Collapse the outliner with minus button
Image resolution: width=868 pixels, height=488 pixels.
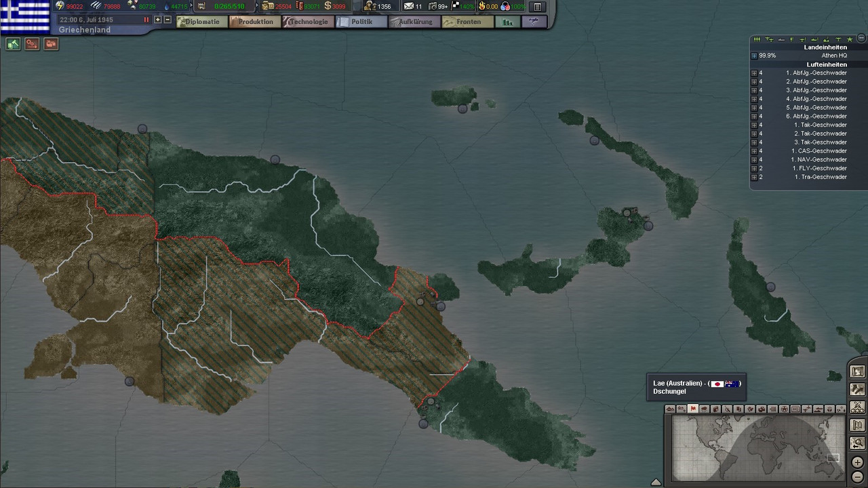(x=861, y=39)
